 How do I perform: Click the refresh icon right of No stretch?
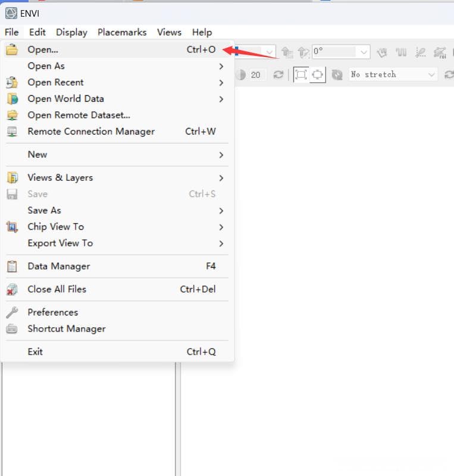(x=449, y=75)
